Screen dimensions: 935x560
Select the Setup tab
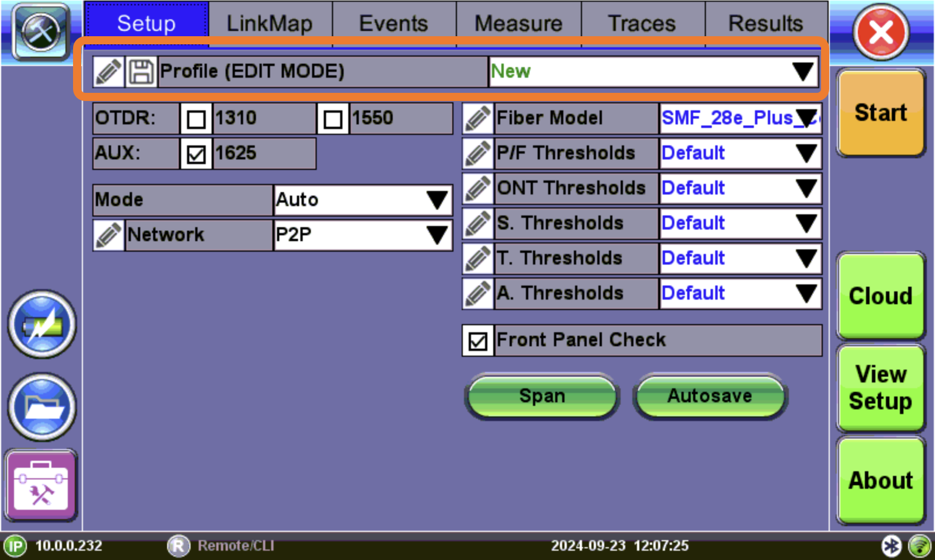(x=146, y=24)
